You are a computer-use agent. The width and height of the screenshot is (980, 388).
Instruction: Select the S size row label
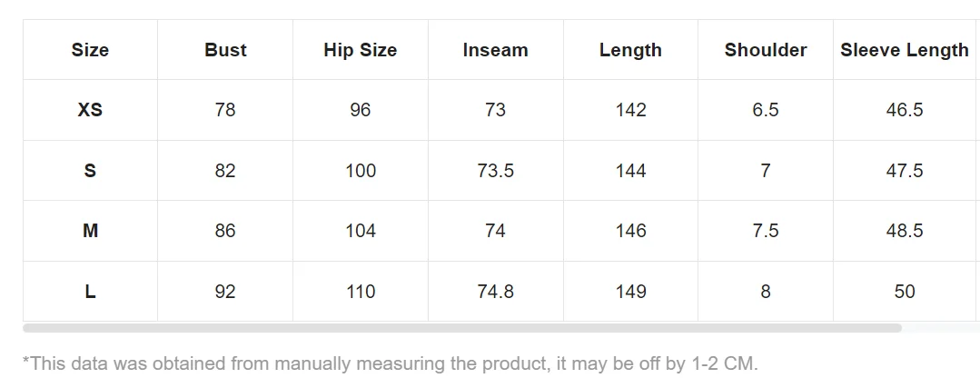(x=90, y=171)
